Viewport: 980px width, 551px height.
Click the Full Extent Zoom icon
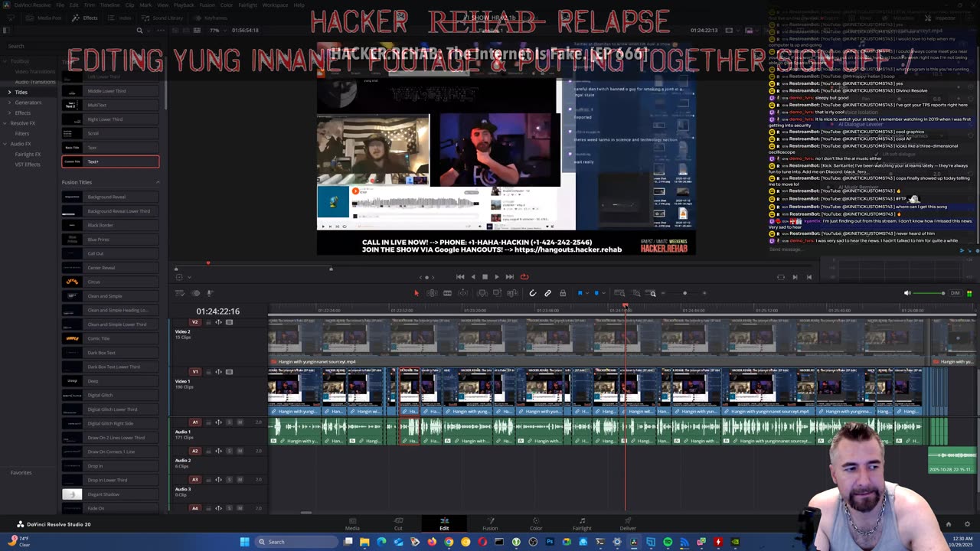pyautogui.click(x=619, y=293)
